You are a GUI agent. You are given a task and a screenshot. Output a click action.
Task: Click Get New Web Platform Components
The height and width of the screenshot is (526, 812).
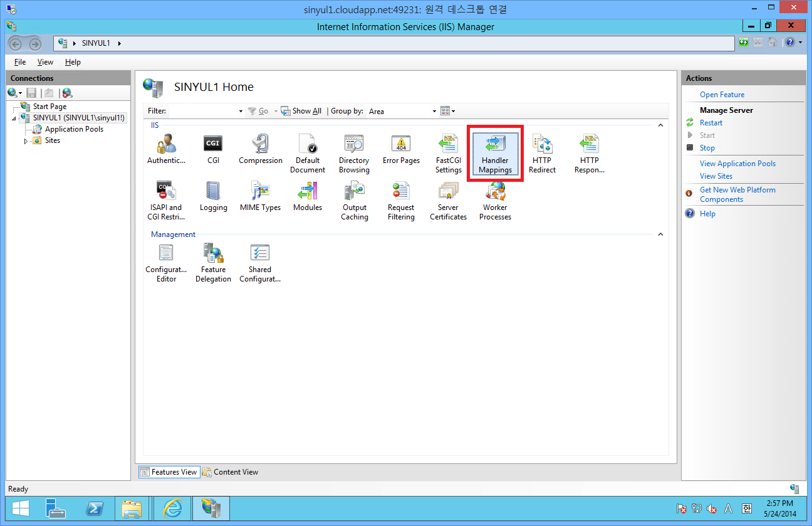737,194
